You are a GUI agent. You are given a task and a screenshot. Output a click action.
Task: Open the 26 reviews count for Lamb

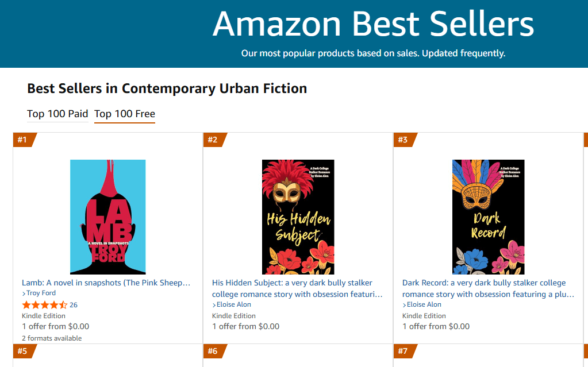click(74, 305)
